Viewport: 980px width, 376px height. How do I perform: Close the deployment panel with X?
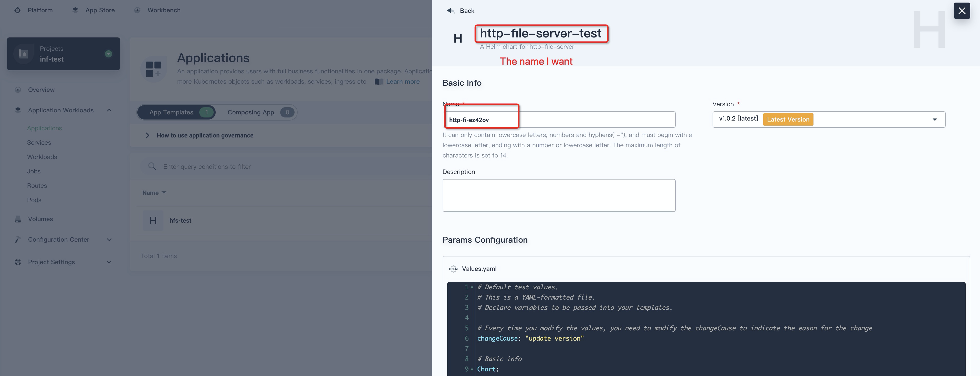962,11
